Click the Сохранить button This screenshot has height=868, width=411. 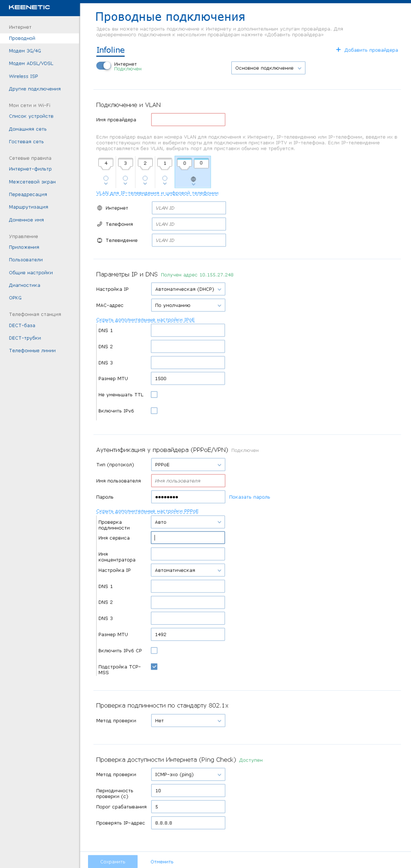coord(113,861)
